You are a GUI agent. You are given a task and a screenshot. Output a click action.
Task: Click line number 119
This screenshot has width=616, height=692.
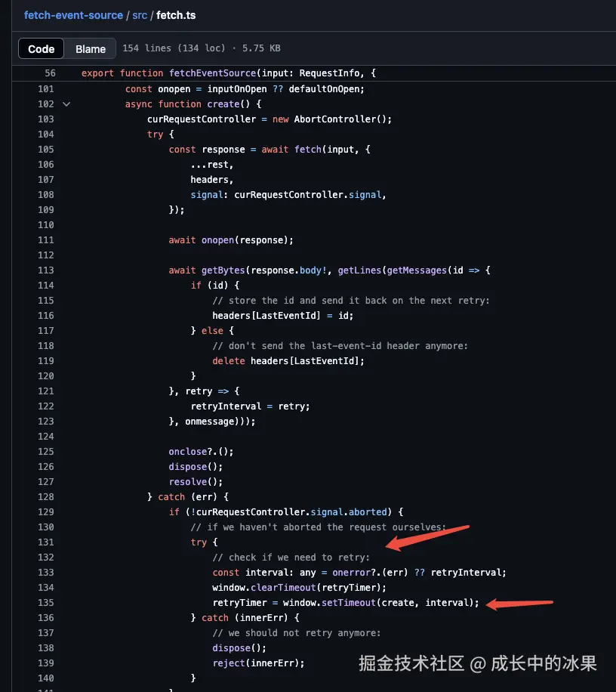tap(46, 361)
